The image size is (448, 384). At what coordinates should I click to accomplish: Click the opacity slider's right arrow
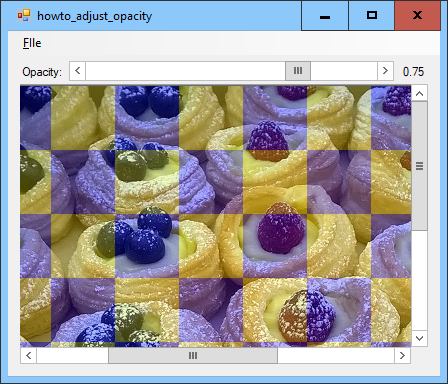click(385, 71)
